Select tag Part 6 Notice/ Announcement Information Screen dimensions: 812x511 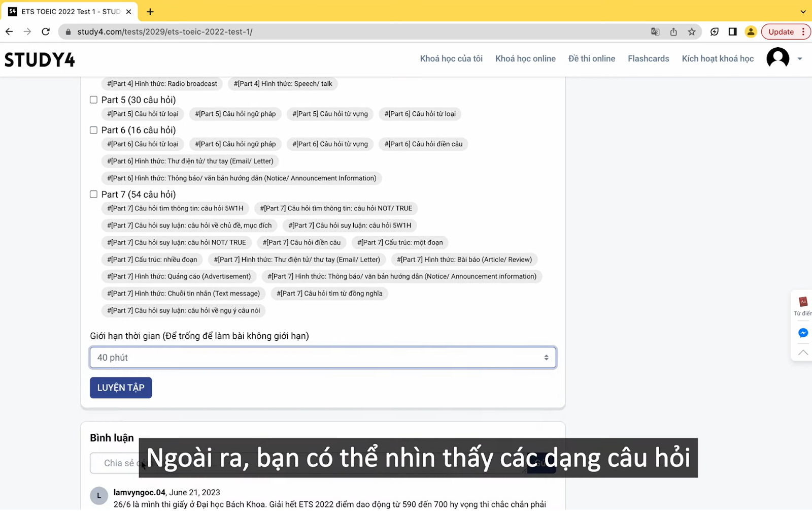(x=242, y=178)
